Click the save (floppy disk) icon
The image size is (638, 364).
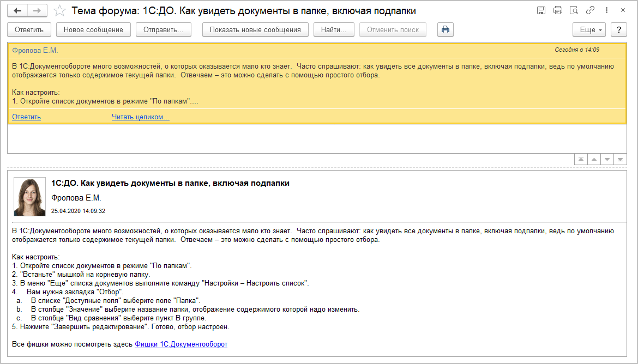541,10
